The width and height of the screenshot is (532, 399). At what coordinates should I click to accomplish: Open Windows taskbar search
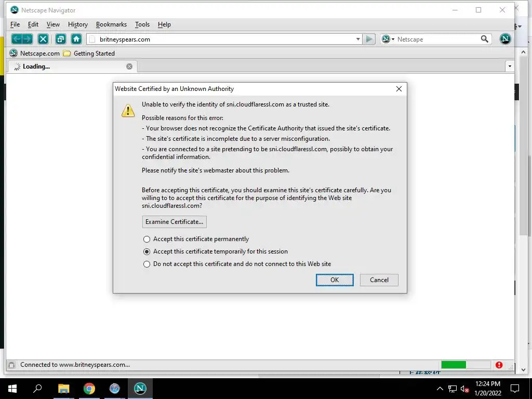[x=37, y=389]
